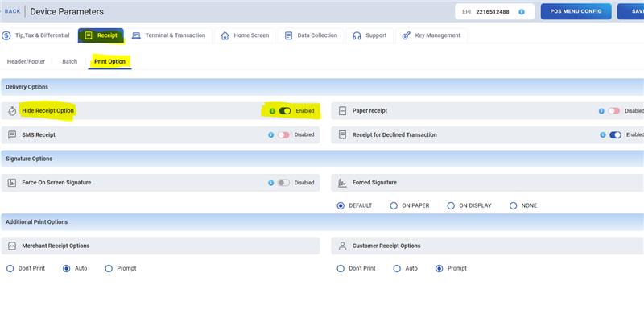This screenshot has height=314, width=644.
Task: Click the Delivery Options section header
Action: (322, 87)
